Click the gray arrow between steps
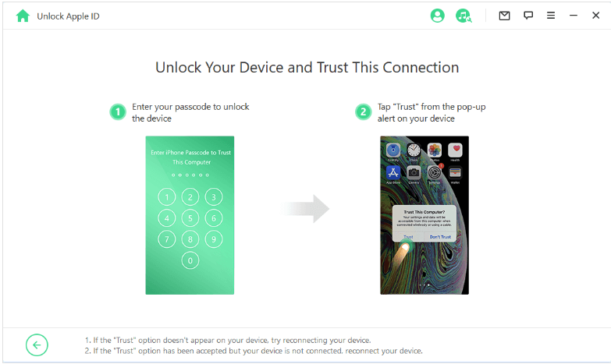Viewport: 611px width, 364px height. point(306,209)
